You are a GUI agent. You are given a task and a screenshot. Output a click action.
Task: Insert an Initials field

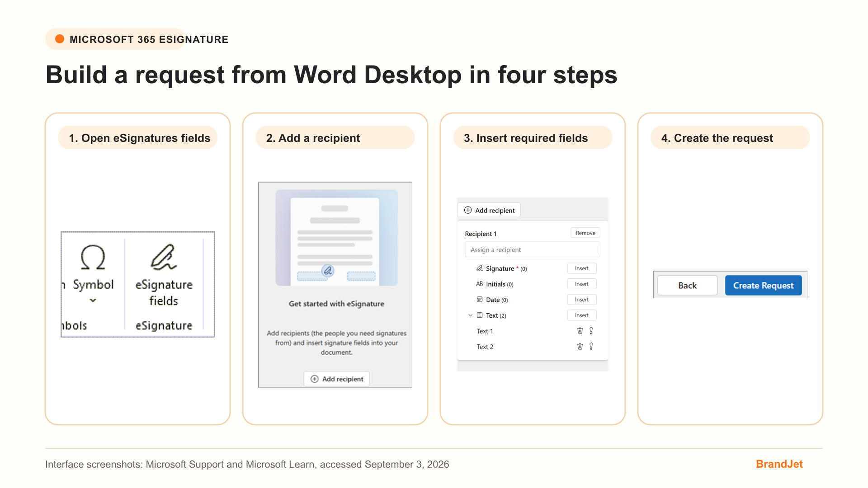pyautogui.click(x=582, y=284)
